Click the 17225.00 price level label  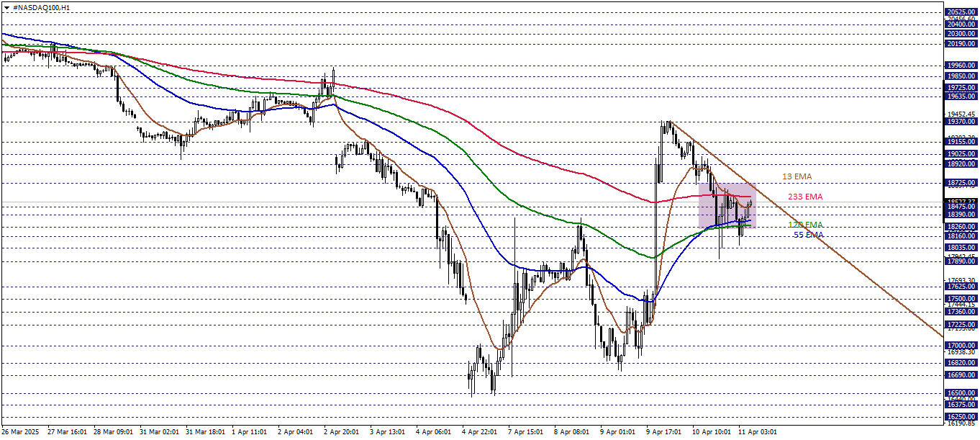tap(962, 325)
